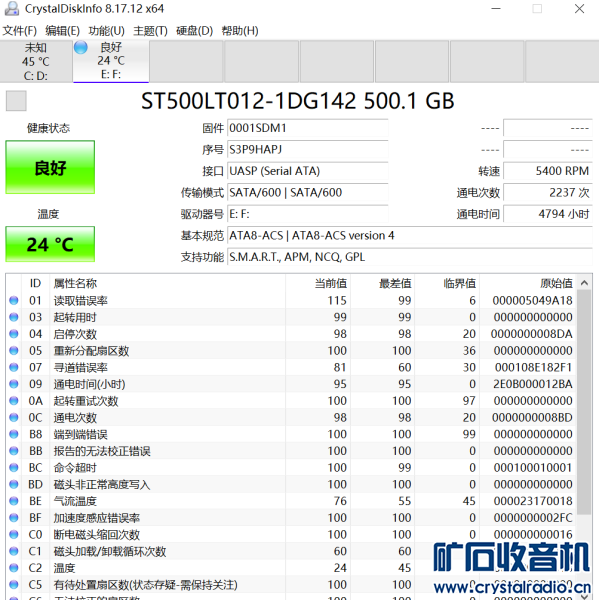Click the 当前值 column header

(x=331, y=284)
